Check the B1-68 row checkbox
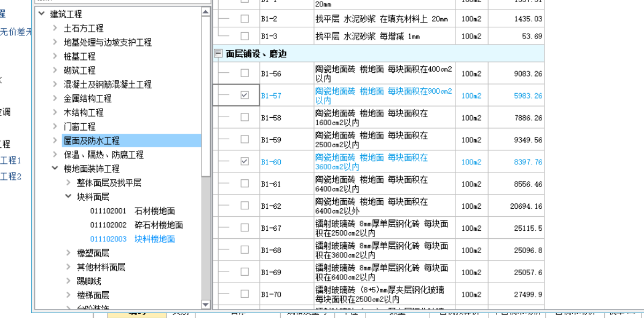Screen dimensions: 644x318 click(244, 249)
